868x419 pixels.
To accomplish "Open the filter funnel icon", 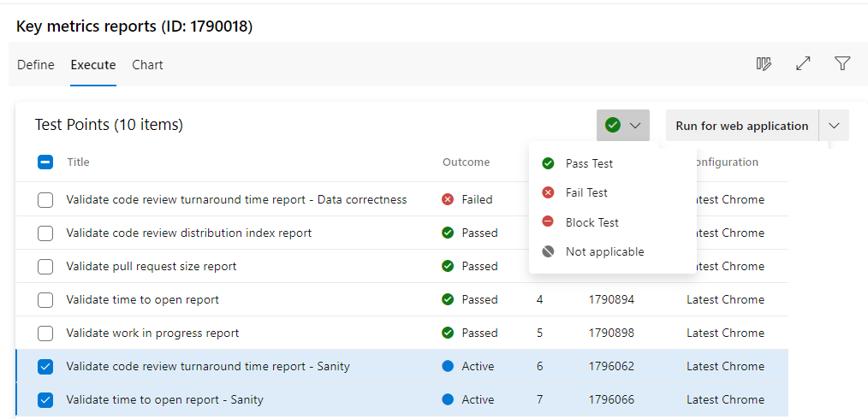I will click(842, 64).
